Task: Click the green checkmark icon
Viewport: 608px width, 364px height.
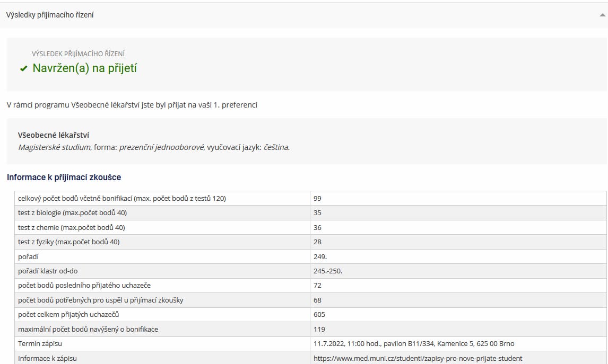Action: click(x=23, y=68)
